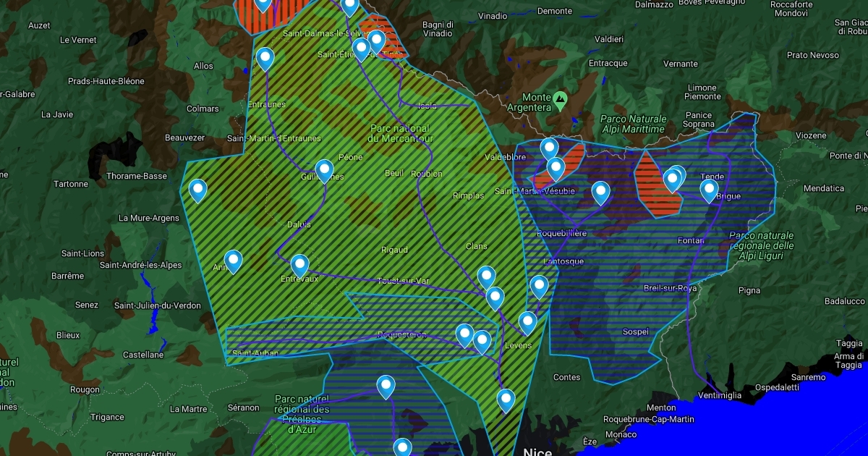This screenshot has width=868, height=456.
Task: Open the pin marker near Annot
Action: pos(233,261)
